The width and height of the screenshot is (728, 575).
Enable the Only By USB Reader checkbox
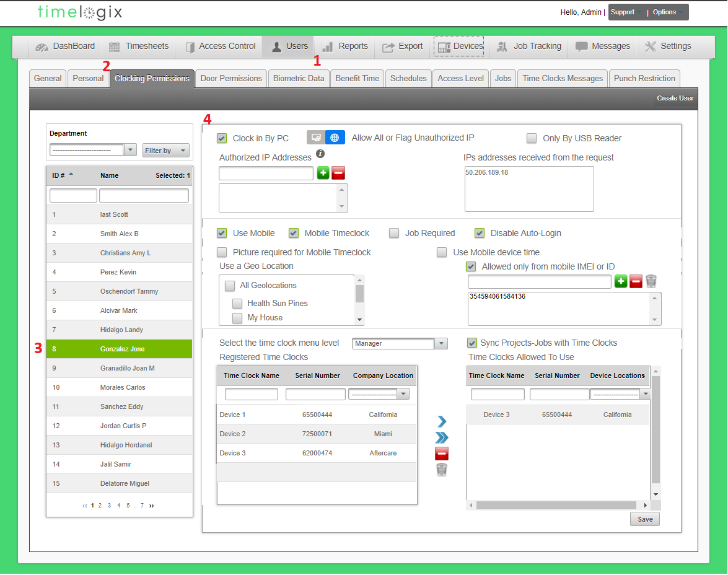point(532,138)
